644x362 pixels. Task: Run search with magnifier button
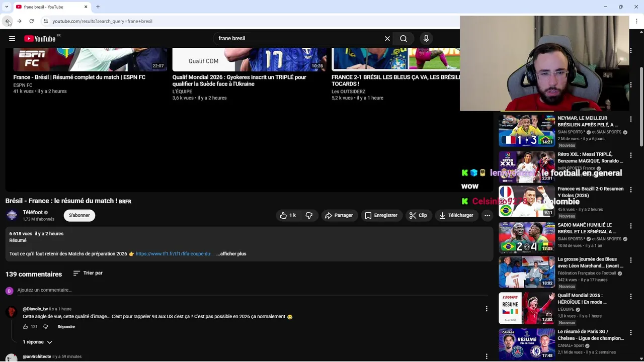point(404,39)
